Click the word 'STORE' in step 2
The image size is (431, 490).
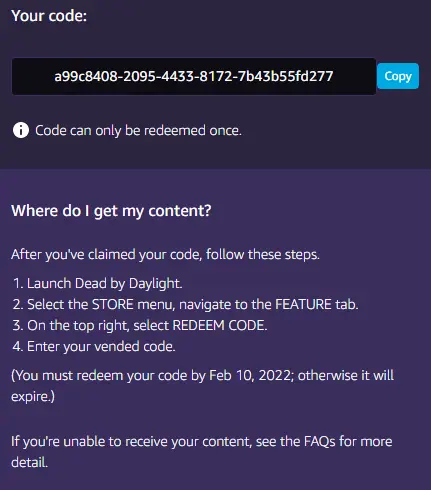pos(113,304)
